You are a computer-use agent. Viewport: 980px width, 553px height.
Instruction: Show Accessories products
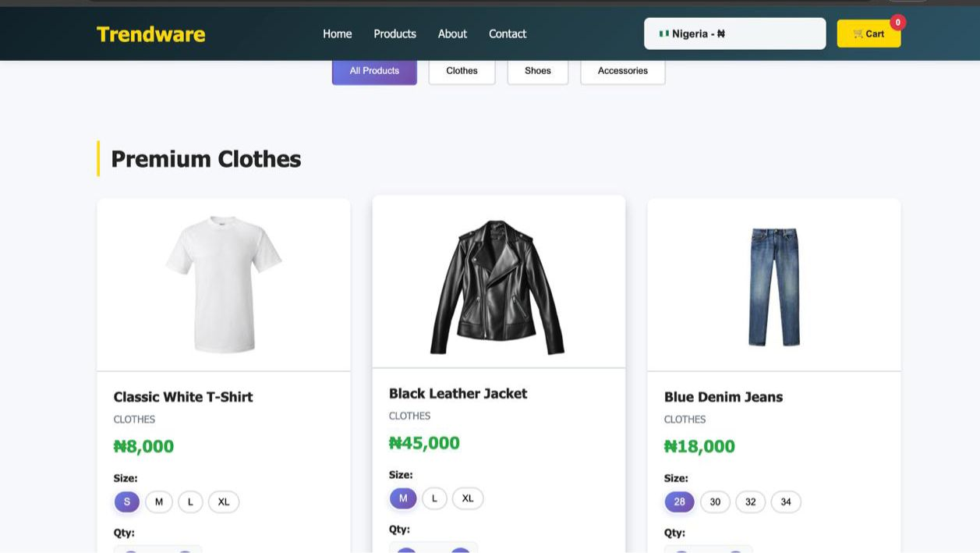coord(622,70)
